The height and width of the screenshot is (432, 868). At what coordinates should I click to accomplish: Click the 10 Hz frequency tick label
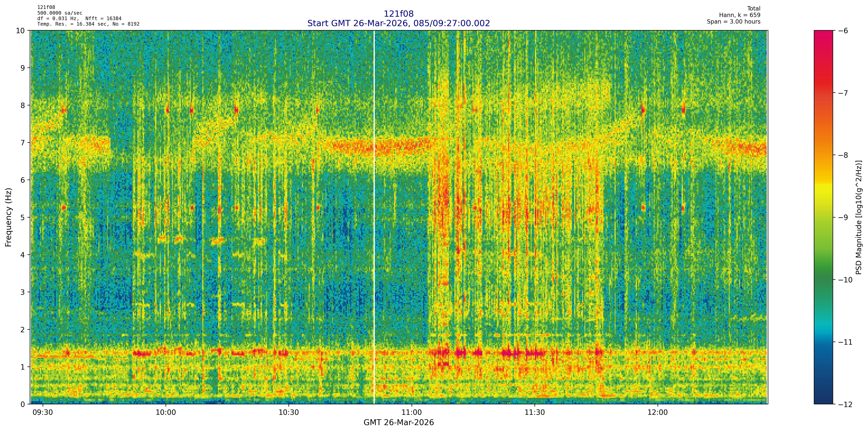tap(21, 31)
